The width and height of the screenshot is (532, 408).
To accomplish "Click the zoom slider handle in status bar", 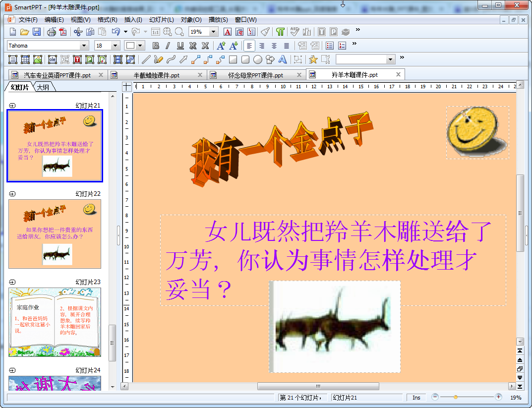I will pos(456,397).
